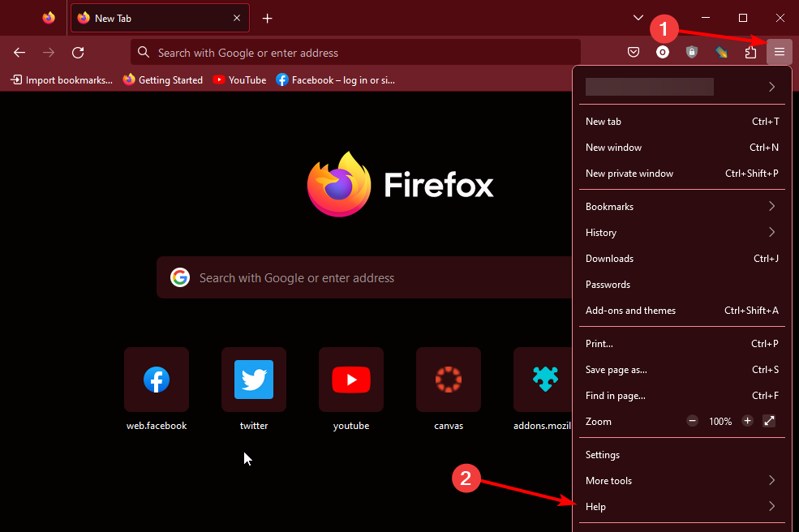Open the twitter shortcut tile

pos(253,380)
